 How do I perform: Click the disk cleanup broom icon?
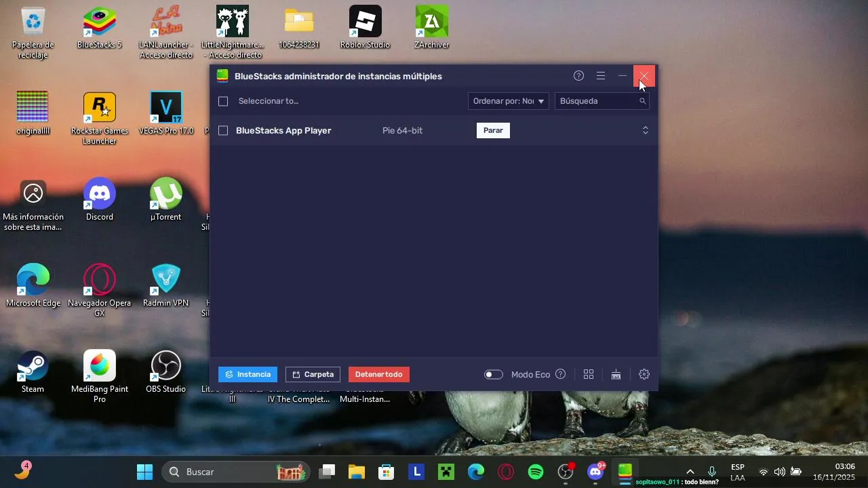(x=616, y=374)
